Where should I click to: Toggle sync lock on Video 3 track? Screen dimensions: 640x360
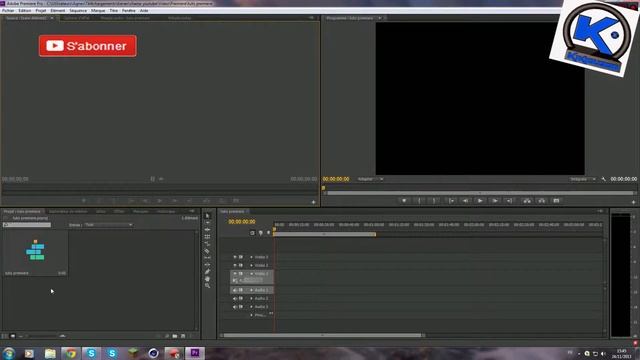[241, 257]
